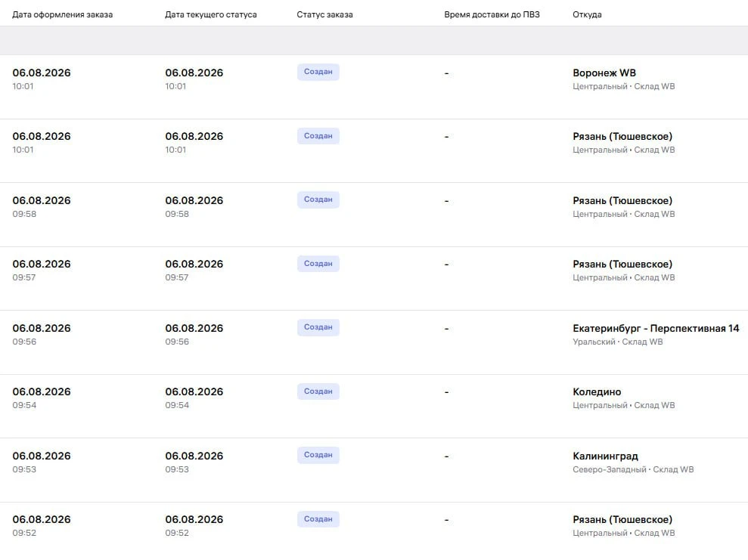Click the order creation time 09:53
This screenshot has height=560, width=748.
[x=24, y=469]
